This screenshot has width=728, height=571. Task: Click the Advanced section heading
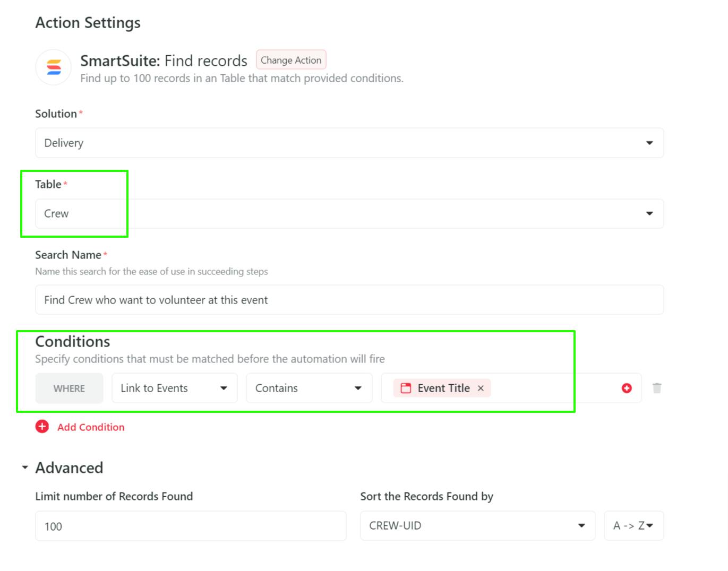[x=69, y=468]
